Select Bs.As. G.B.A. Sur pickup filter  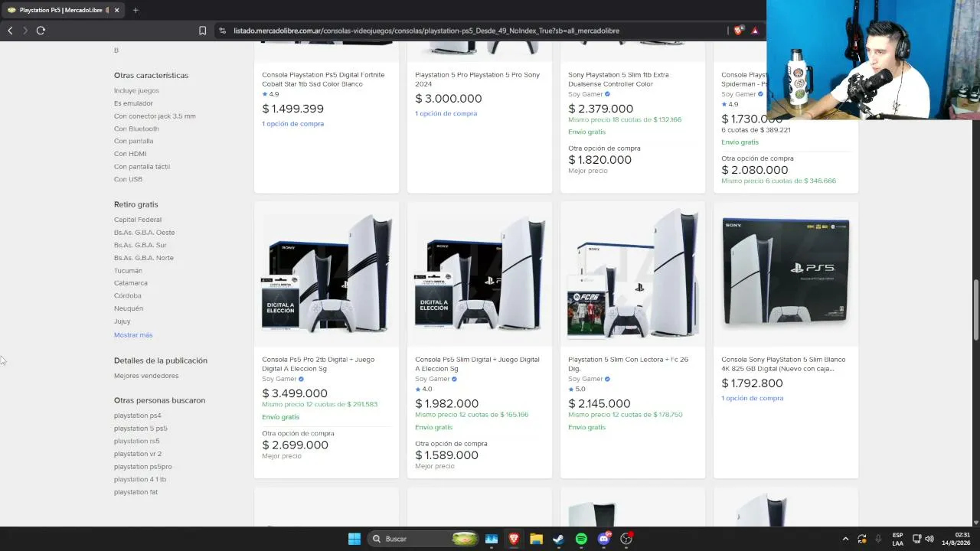pos(140,245)
